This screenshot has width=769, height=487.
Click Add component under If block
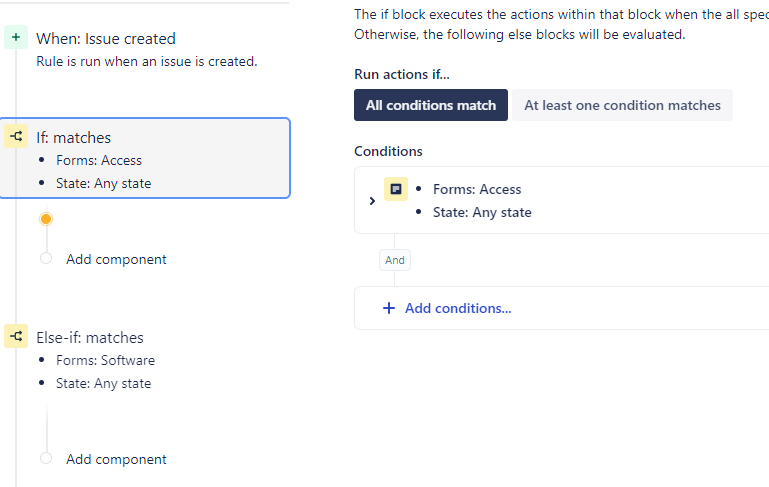pos(116,259)
